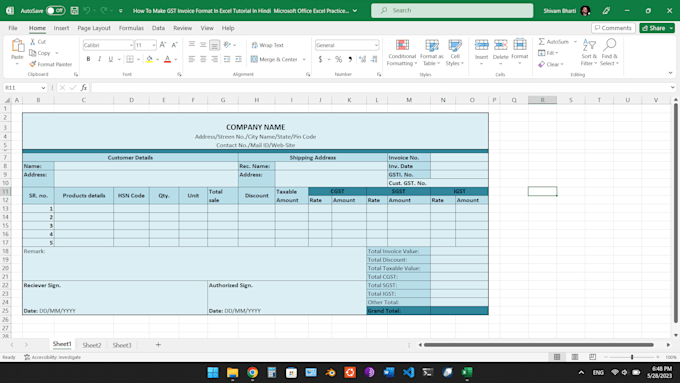Expand the Merge & Center dropdown arrow

304,59
